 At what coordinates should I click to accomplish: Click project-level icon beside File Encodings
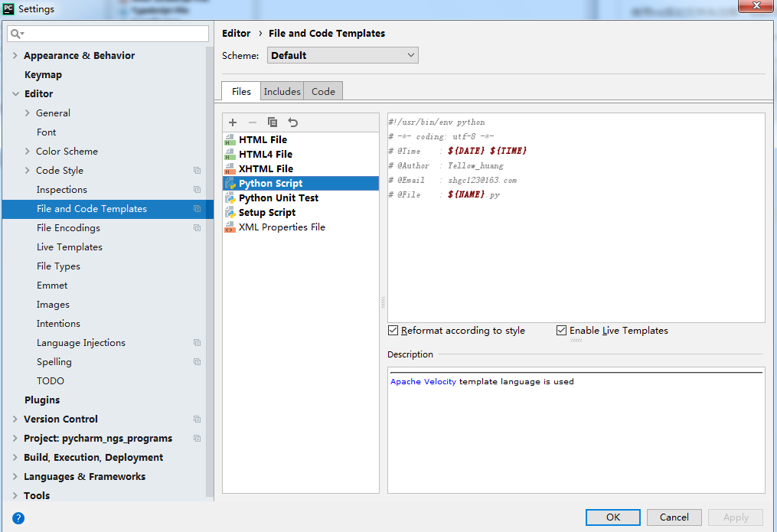click(x=198, y=228)
